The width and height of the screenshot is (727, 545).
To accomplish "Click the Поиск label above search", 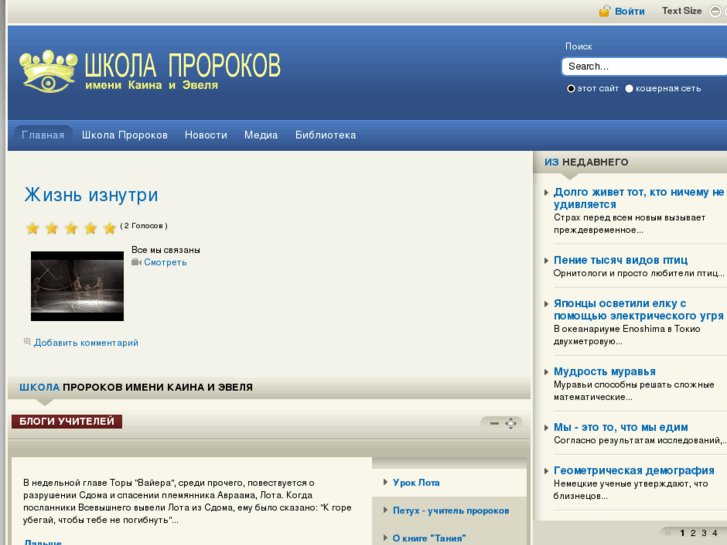I will click(x=579, y=46).
